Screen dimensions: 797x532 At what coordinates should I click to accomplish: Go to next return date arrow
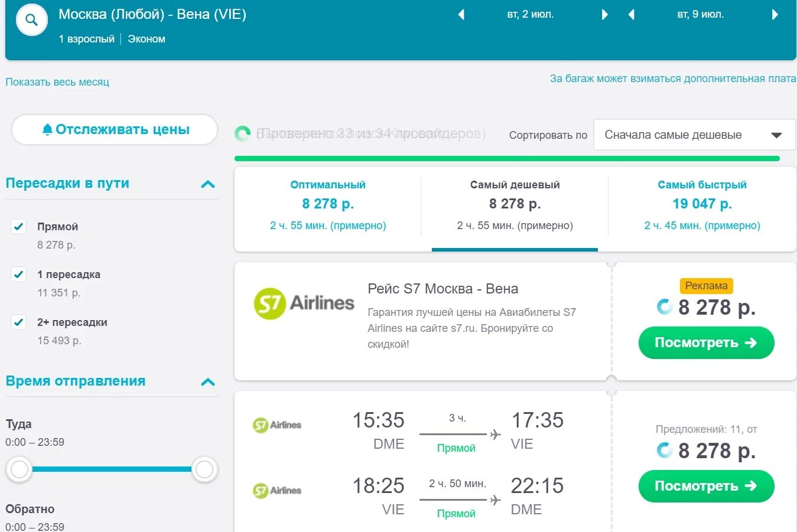[775, 15]
